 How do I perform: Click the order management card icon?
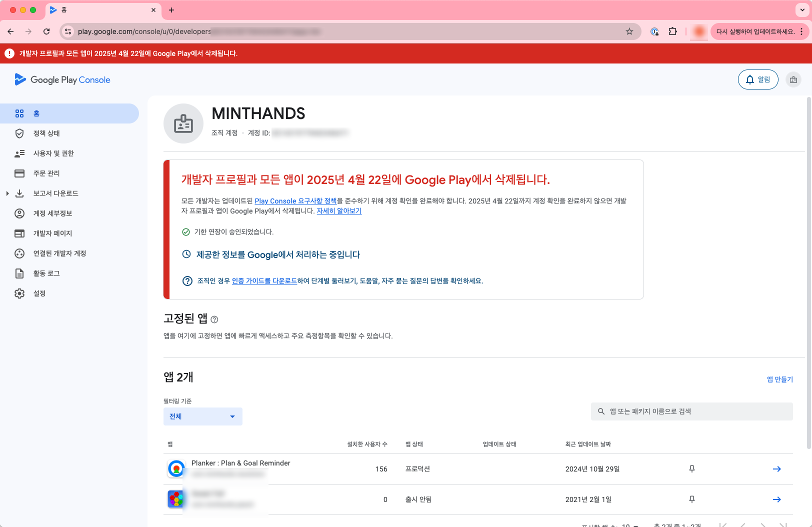19,173
